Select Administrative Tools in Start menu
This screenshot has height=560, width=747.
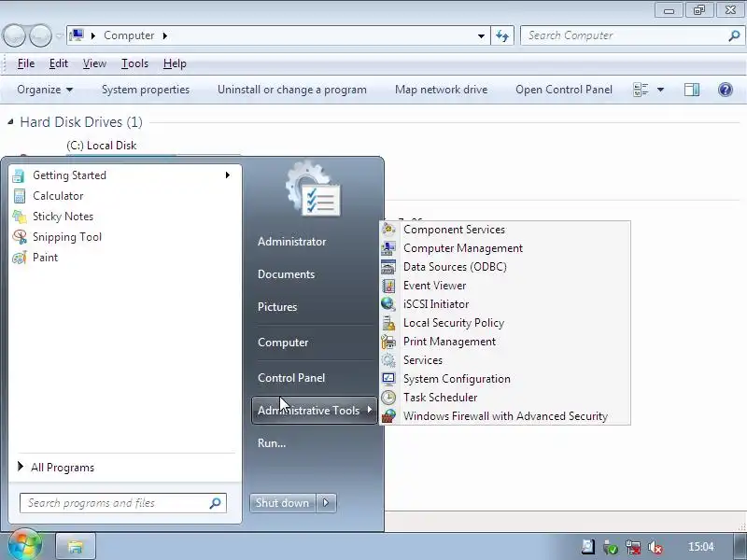(x=315, y=411)
